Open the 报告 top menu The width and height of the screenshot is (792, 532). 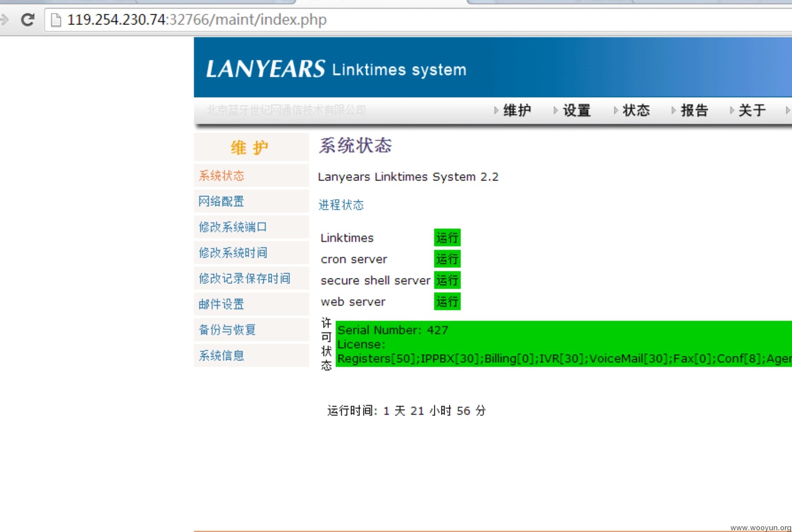[x=694, y=110]
